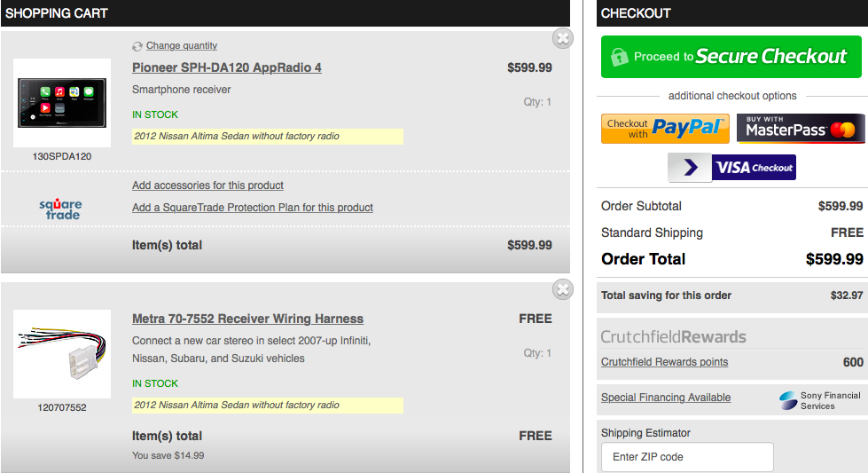Open the Pioneer AppRadio product thumbnail

[x=62, y=103]
